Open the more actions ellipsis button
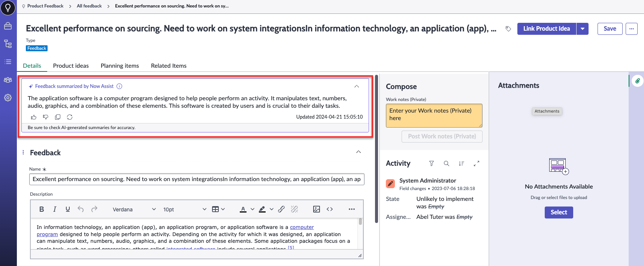 pyautogui.click(x=632, y=29)
